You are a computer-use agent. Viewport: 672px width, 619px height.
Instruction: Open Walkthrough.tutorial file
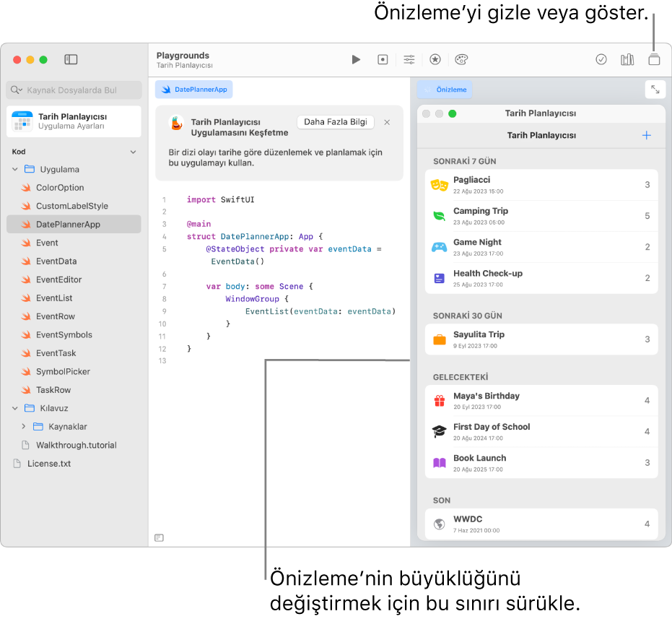click(74, 445)
